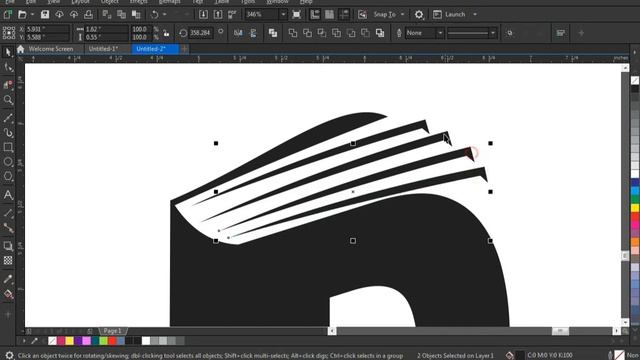Click the Launch button
Image resolution: width=640 pixels, height=360 pixels.
coord(449,14)
